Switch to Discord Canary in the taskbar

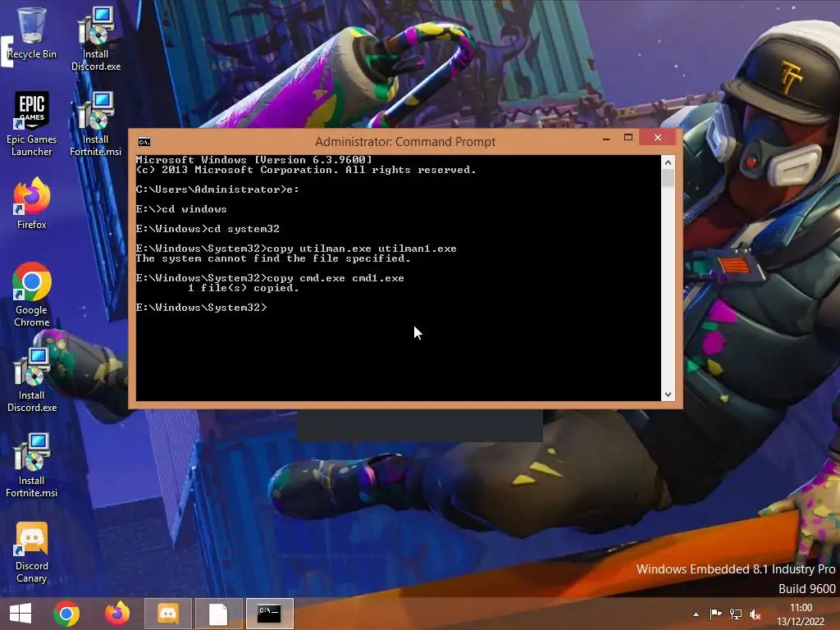(x=167, y=614)
